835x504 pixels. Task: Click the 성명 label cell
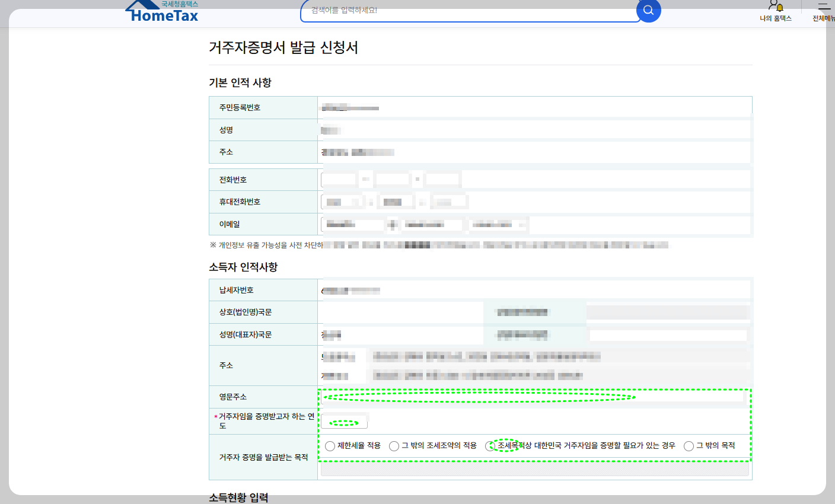pos(263,130)
